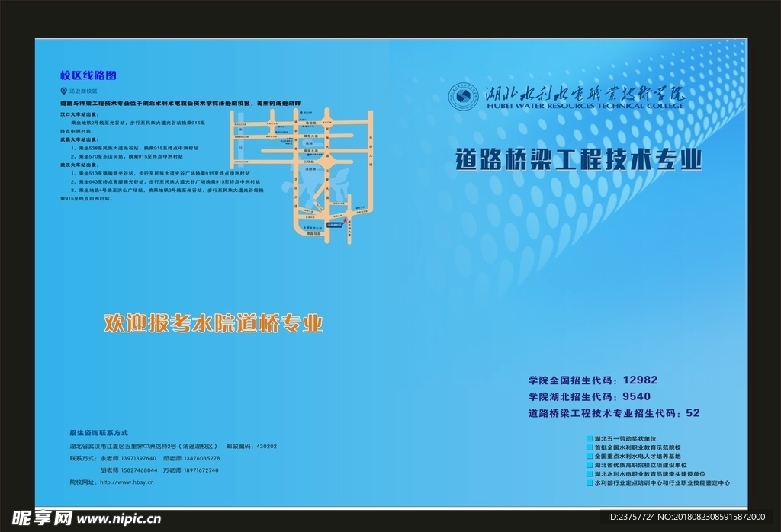Click HUBEI WATER RESOURCES TECHNICAL COLLEGE text
The width and height of the screenshot is (781, 532).
click(586, 105)
